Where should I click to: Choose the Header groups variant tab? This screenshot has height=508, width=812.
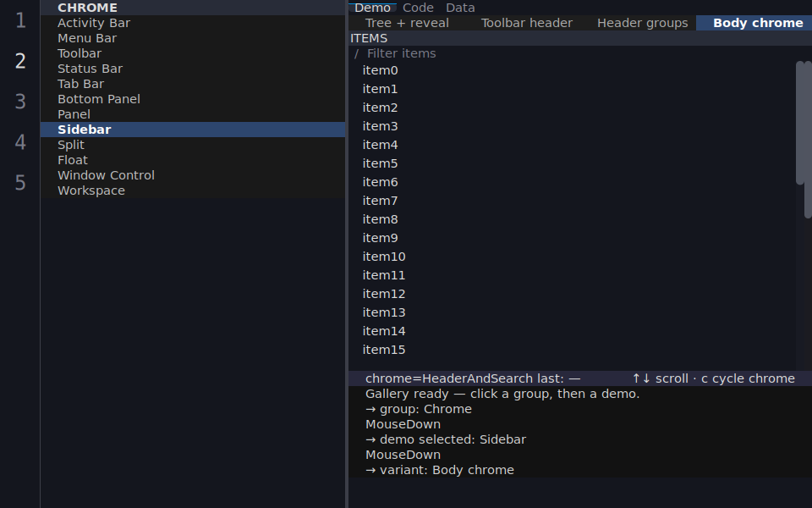(642, 23)
